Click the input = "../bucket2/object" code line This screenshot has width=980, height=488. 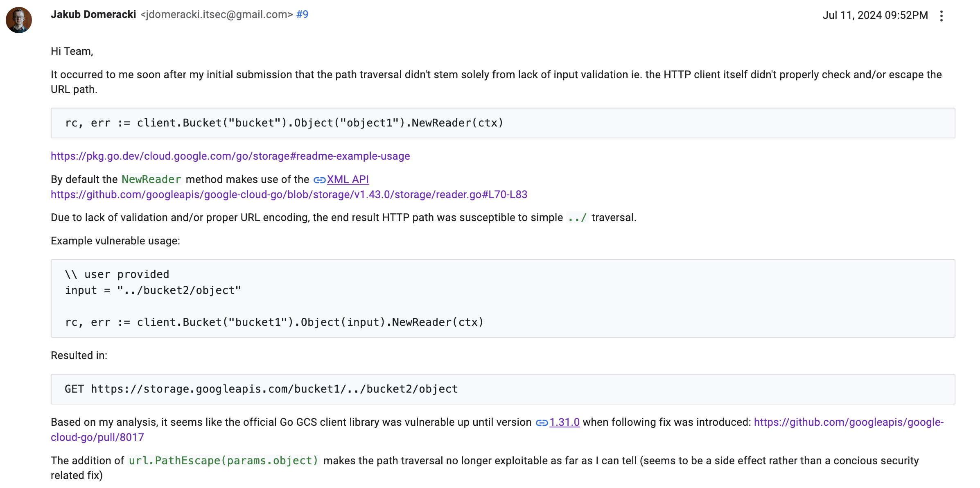153,290
